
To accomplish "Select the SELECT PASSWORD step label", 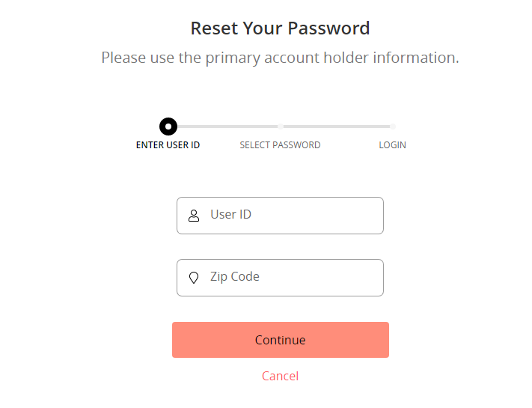I will click(281, 145).
